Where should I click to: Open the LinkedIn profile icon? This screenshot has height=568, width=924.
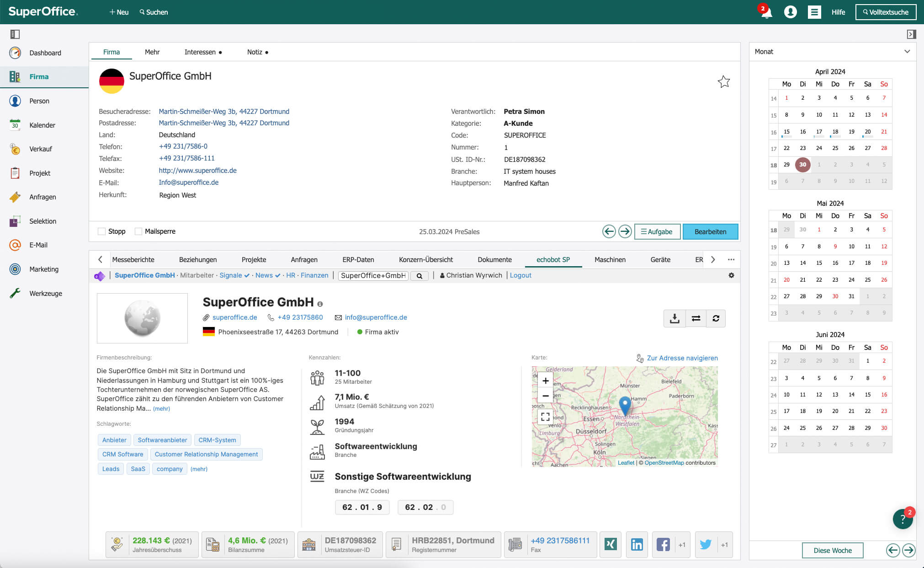click(637, 544)
